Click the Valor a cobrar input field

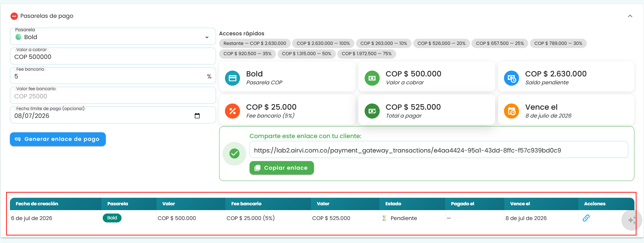coord(113,56)
